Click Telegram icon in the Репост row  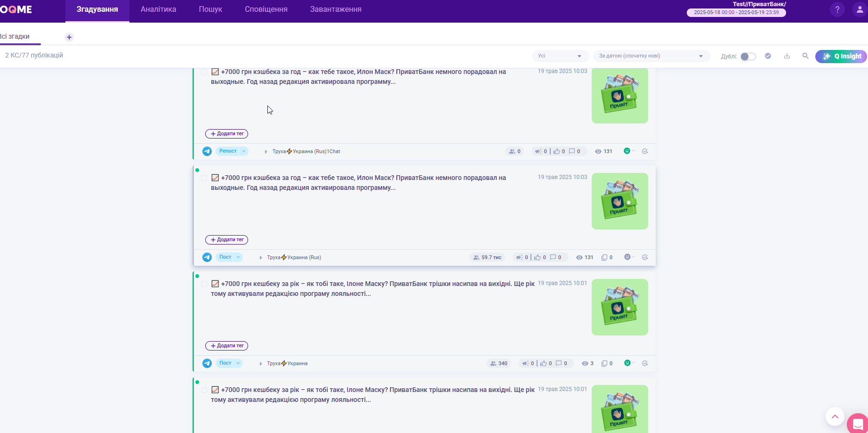click(207, 151)
